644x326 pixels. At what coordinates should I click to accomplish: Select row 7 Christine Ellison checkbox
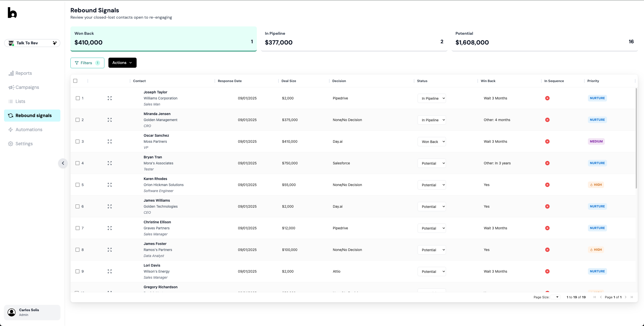coord(77,228)
